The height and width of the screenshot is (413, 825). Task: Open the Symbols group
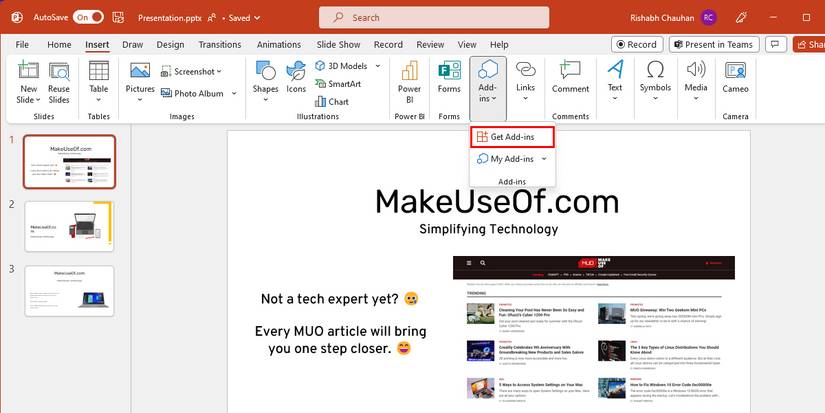coord(655,82)
